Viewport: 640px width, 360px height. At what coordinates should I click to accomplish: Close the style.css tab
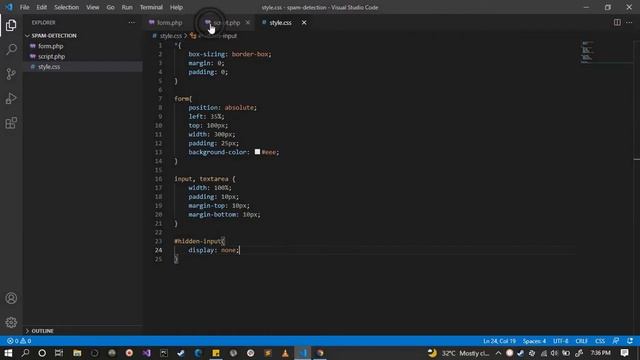point(304,22)
